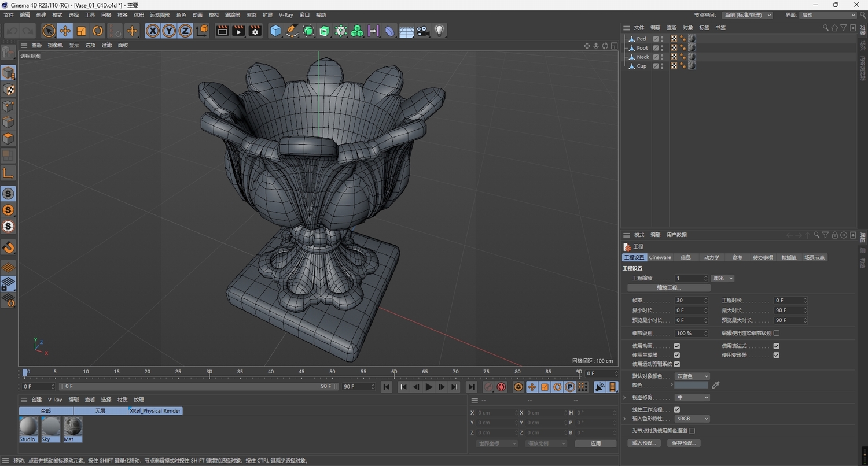Enable 为节点材质使用颜色通道 checkbox
This screenshot has width=868, height=466.
pyautogui.click(x=692, y=431)
